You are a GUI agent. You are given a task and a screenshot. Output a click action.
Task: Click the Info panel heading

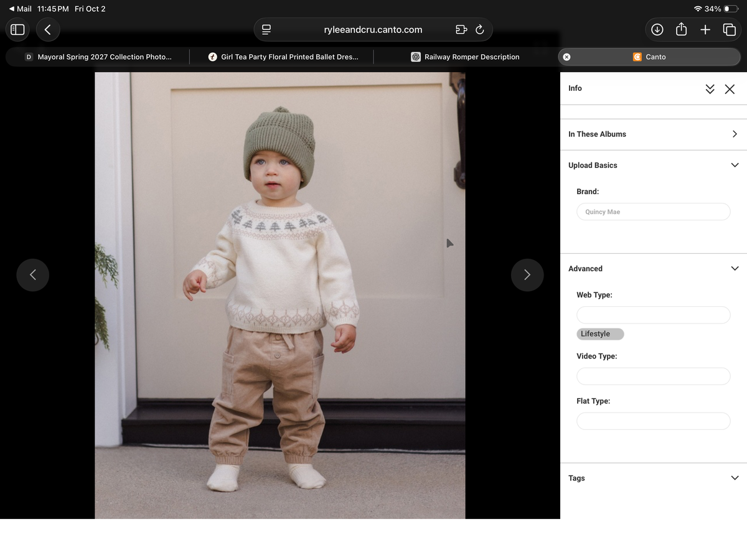tap(575, 88)
